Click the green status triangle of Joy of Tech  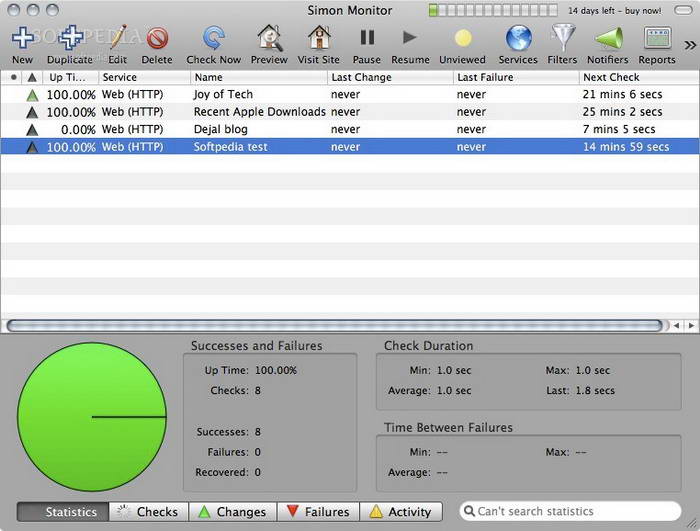[32, 95]
